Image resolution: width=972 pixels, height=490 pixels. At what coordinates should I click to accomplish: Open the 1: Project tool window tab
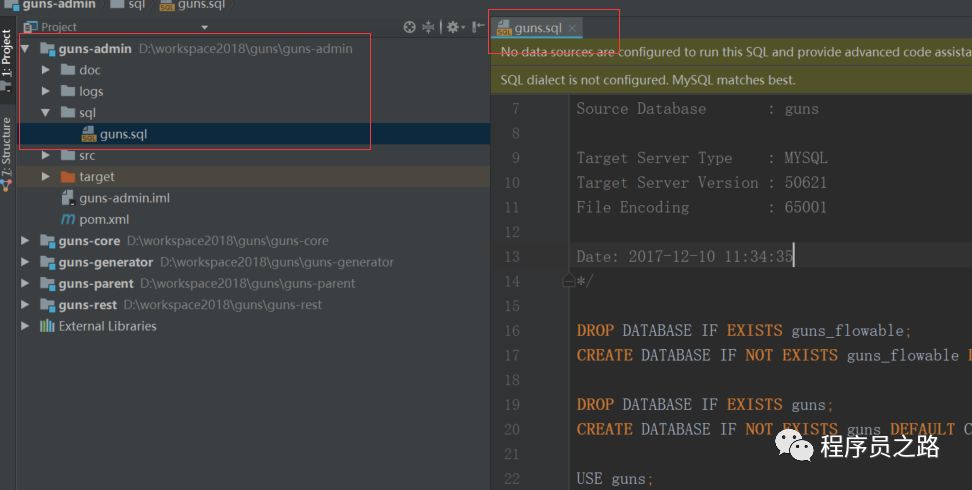[x=7, y=59]
